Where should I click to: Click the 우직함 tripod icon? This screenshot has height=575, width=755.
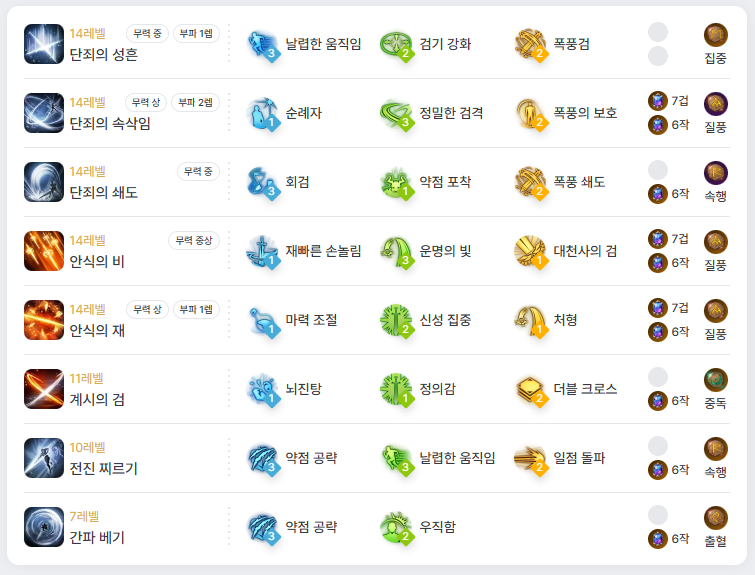tap(397, 528)
